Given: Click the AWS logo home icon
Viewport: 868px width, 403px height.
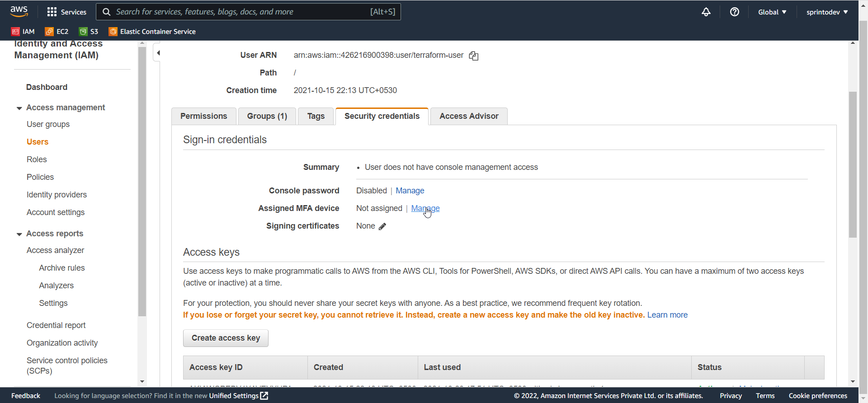Looking at the screenshot, I should point(19,12).
